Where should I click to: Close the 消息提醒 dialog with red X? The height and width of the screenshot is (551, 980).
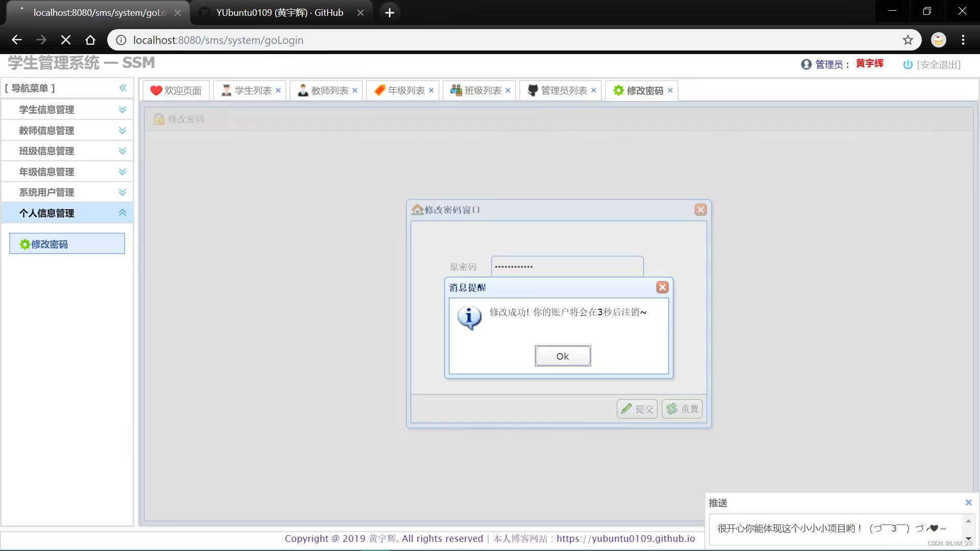coord(663,287)
